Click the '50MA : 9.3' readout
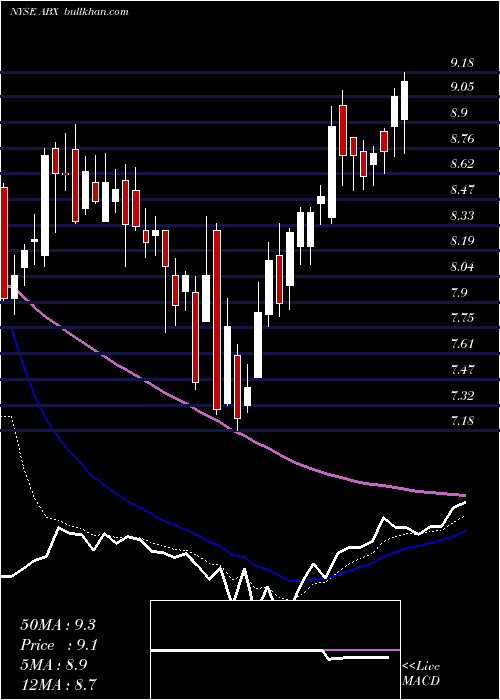The width and height of the screenshot is (500, 700). coord(58,625)
